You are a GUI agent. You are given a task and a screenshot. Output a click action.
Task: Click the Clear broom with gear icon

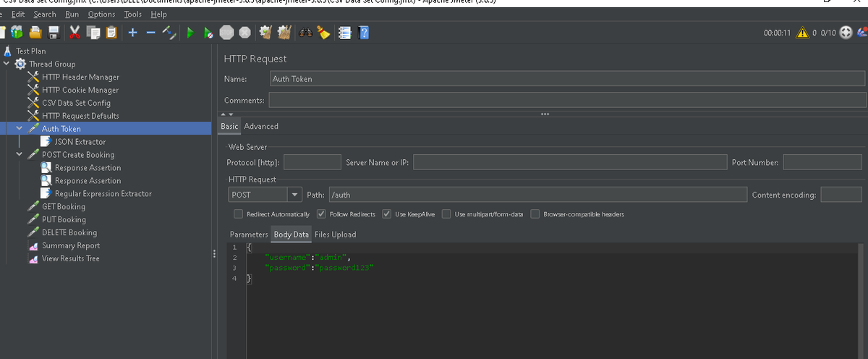(x=265, y=33)
